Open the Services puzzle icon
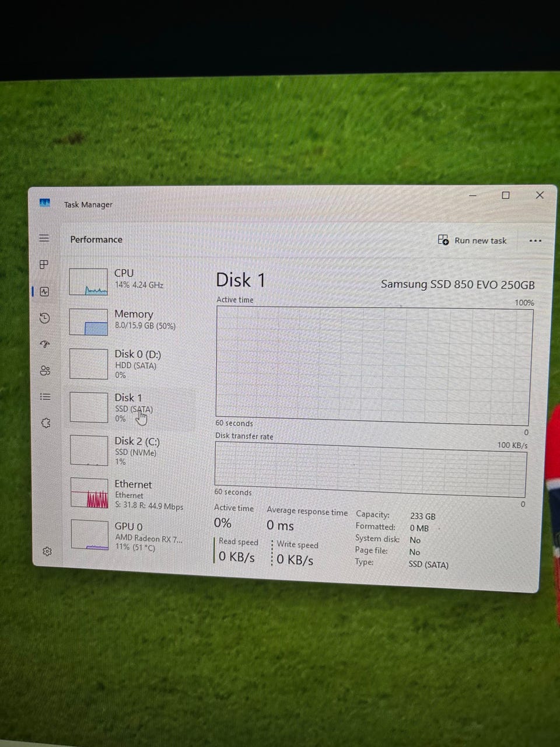Image resolution: width=560 pixels, height=747 pixels. click(x=46, y=423)
